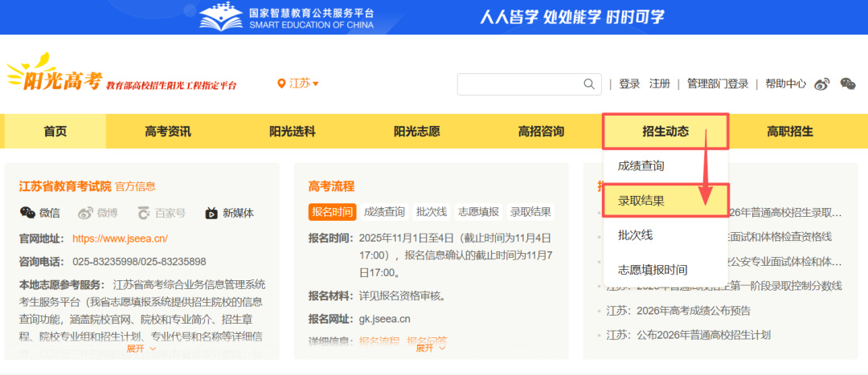Open 百家号 in 江苏省教育考试院 card
Viewport: 868px width, 375px height.
tap(162, 213)
